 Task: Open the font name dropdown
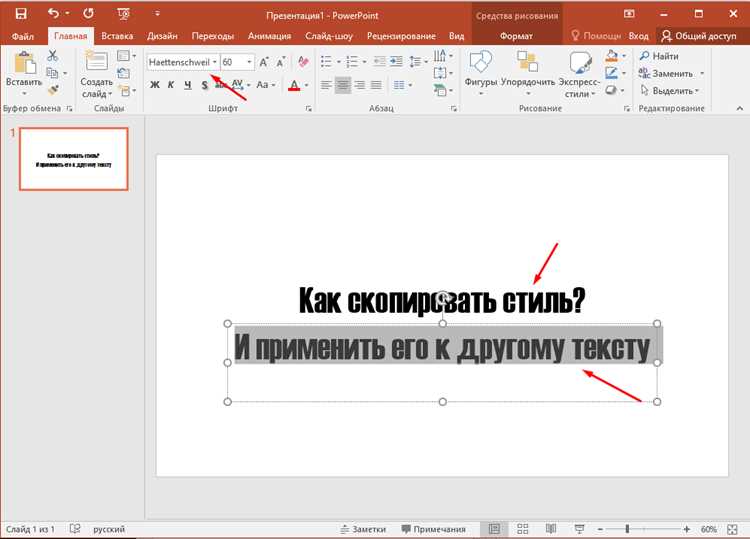coord(215,62)
